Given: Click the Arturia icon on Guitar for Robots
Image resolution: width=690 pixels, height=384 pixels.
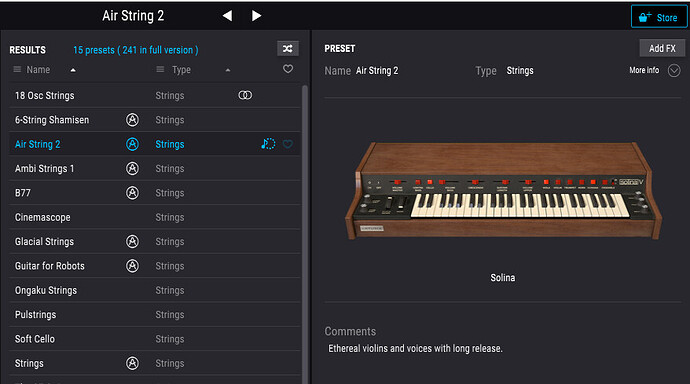Looking at the screenshot, I should [x=132, y=266].
